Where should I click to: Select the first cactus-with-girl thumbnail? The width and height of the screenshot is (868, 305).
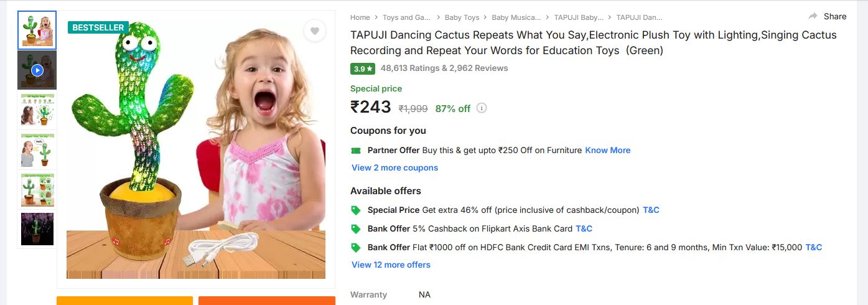pyautogui.click(x=37, y=30)
